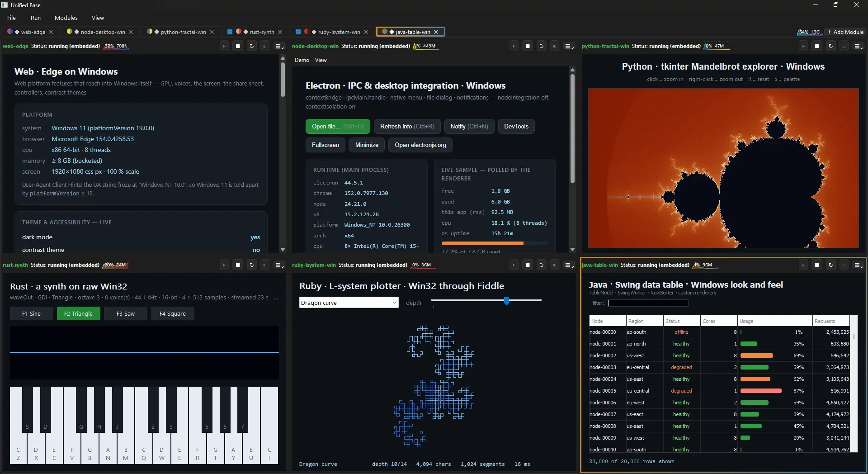
Task: Restart the web-edge module
Action: coord(252,46)
